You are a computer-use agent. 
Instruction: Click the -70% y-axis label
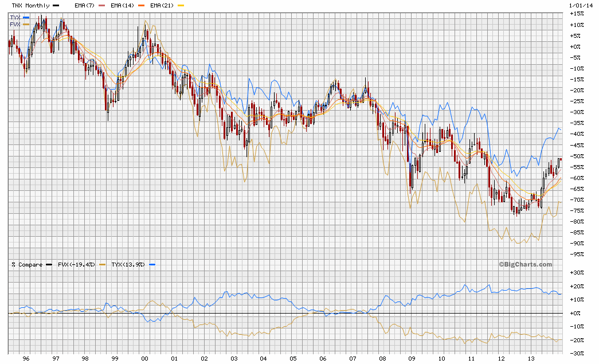pyautogui.click(x=577, y=199)
